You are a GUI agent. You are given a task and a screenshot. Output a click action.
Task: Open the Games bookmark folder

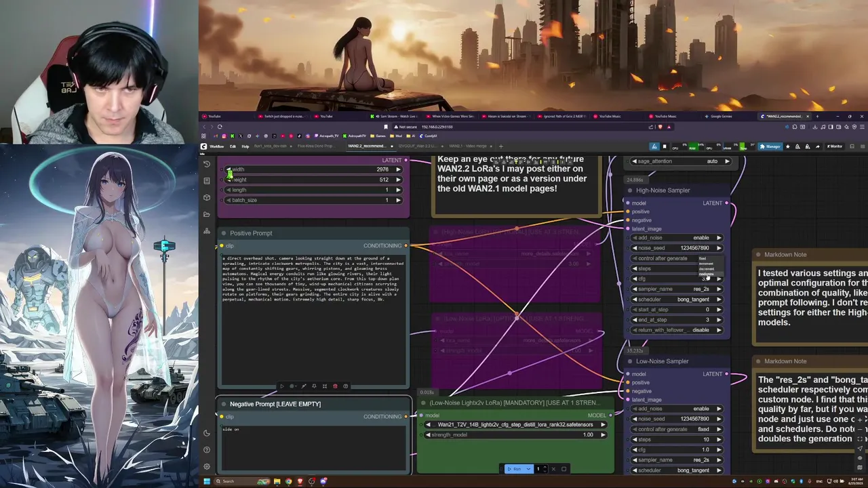[378, 136]
